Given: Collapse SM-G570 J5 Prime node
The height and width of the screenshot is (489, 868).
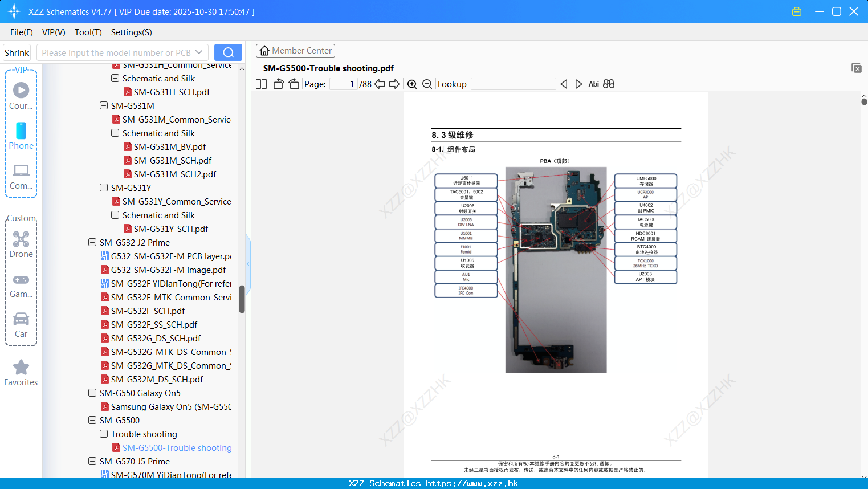Looking at the screenshot, I should tap(92, 461).
